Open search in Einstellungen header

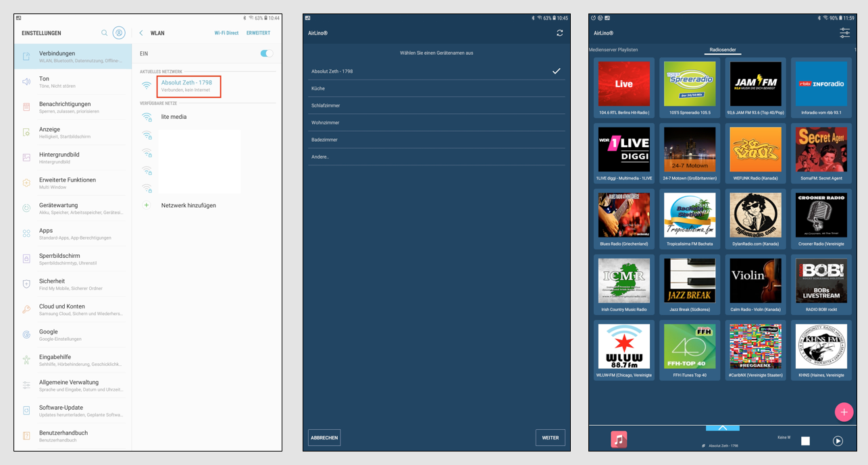tap(105, 32)
